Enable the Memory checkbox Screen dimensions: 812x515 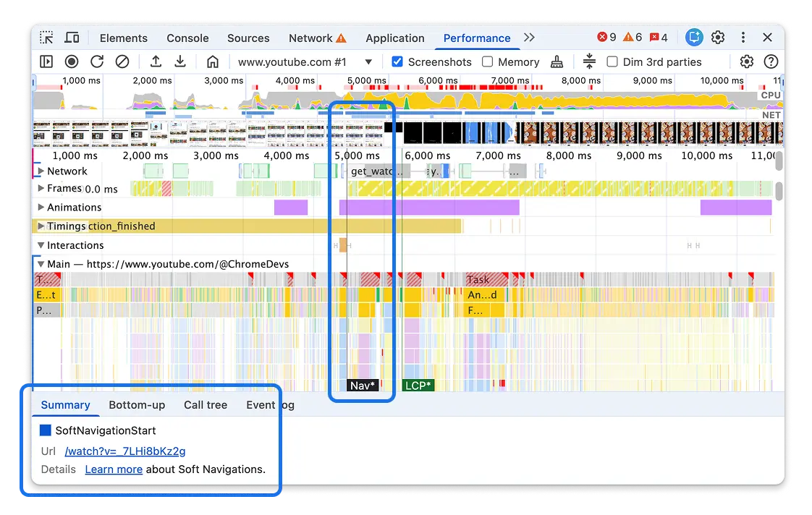click(x=488, y=61)
